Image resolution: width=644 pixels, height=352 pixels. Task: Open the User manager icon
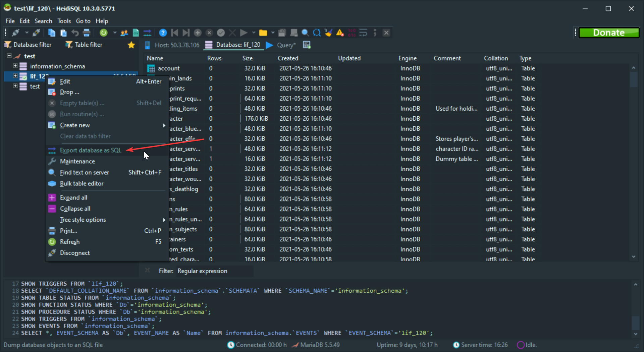(124, 33)
